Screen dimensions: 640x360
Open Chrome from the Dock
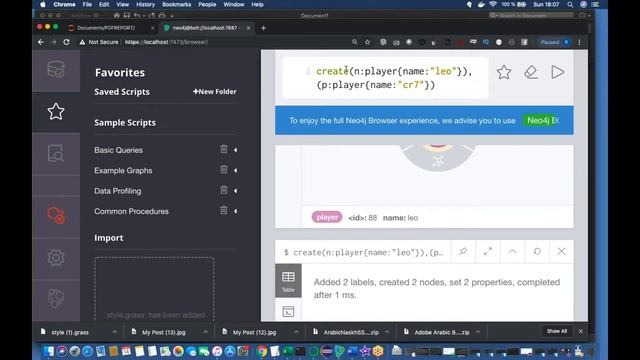tap(262, 351)
